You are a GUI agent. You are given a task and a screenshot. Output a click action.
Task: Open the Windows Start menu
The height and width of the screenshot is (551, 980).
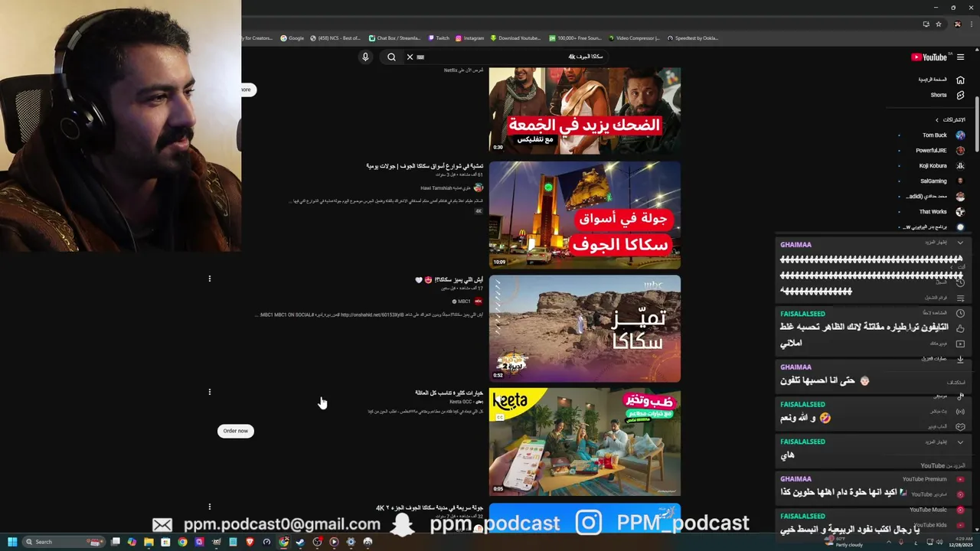[x=12, y=542]
